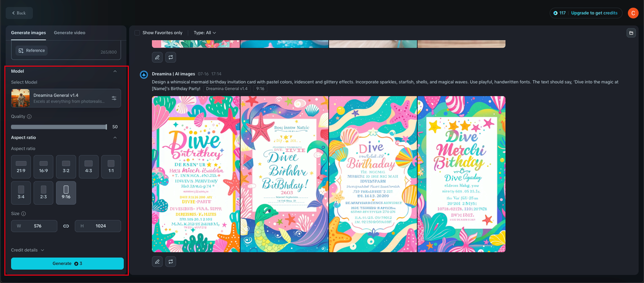Open the Type: All dropdown
The height and width of the screenshot is (283, 644).
point(205,33)
